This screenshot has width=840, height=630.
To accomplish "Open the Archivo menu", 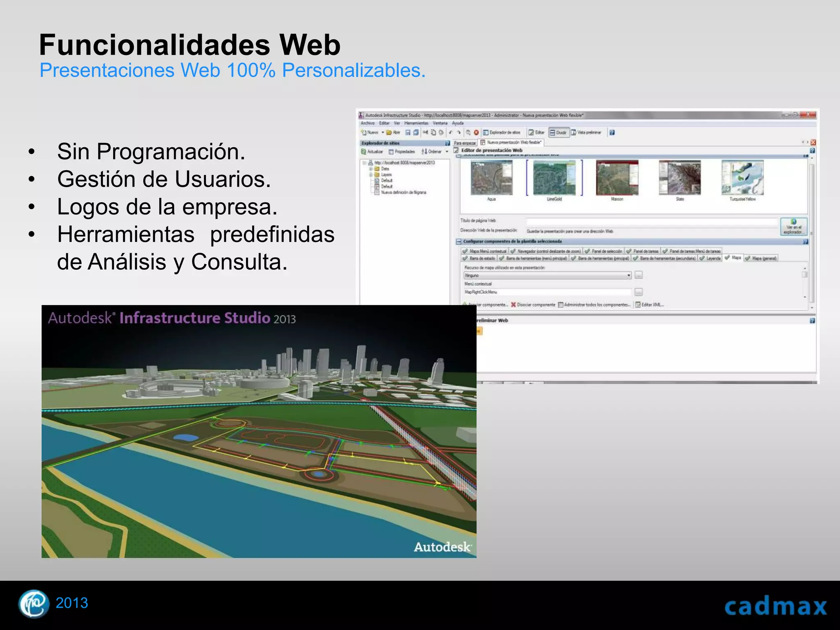I will [x=367, y=123].
